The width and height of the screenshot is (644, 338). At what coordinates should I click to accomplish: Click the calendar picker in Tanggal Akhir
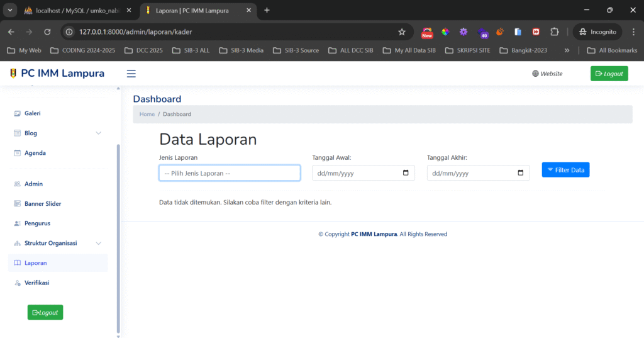coord(520,173)
